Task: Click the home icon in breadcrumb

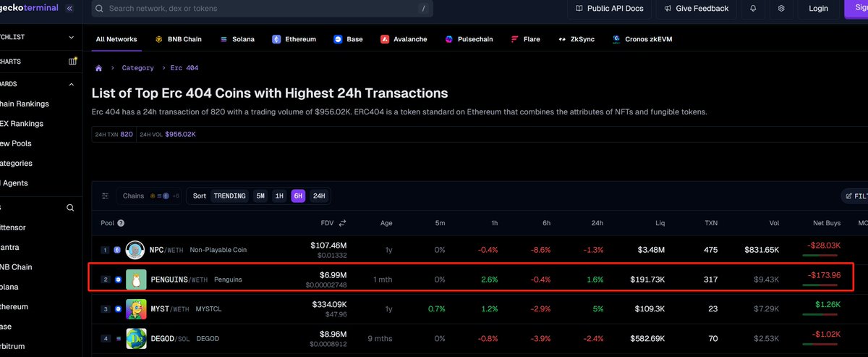Action: pyautogui.click(x=98, y=68)
